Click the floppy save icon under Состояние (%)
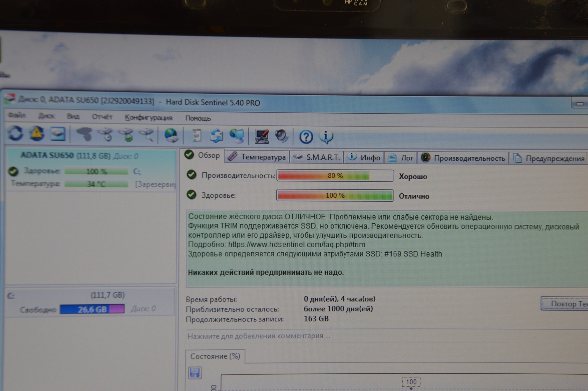 click(x=195, y=373)
